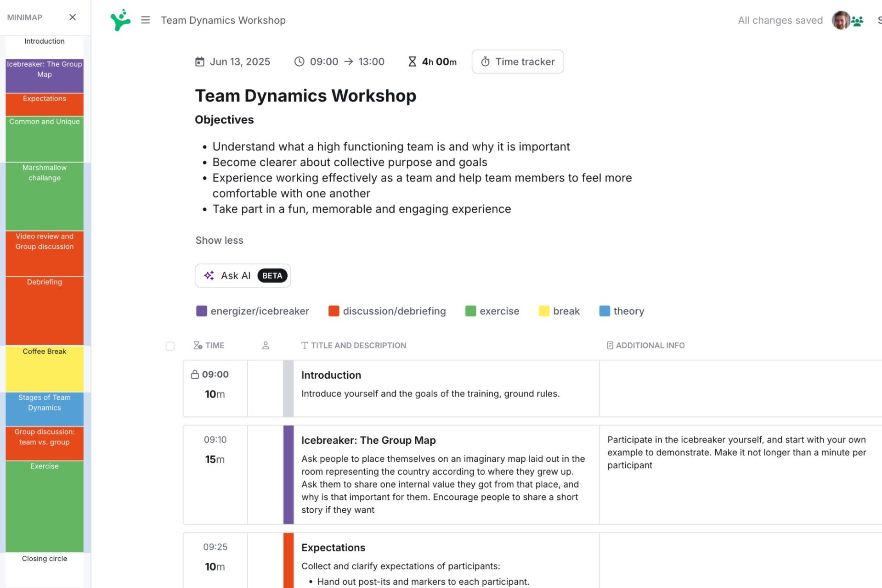Click the Icebreaker: The Group Map block title
The width and height of the screenshot is (882, 588).
[x=368, y=440]
